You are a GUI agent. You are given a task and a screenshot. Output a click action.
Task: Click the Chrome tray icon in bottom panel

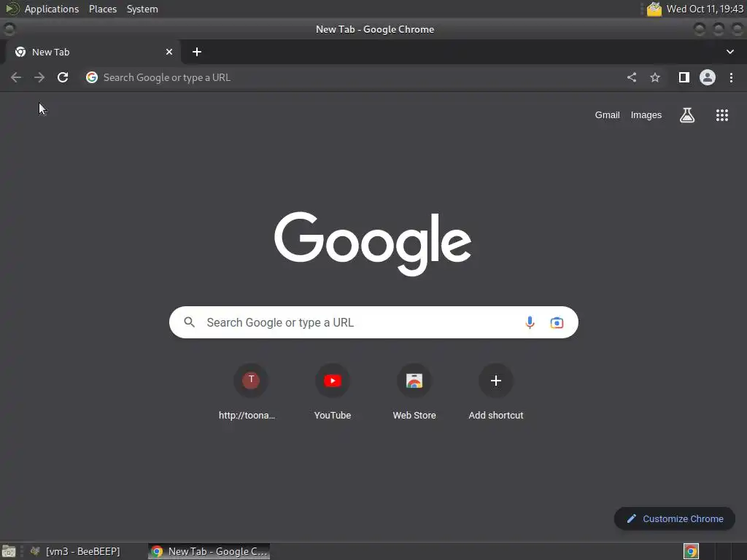pos(691,551)
